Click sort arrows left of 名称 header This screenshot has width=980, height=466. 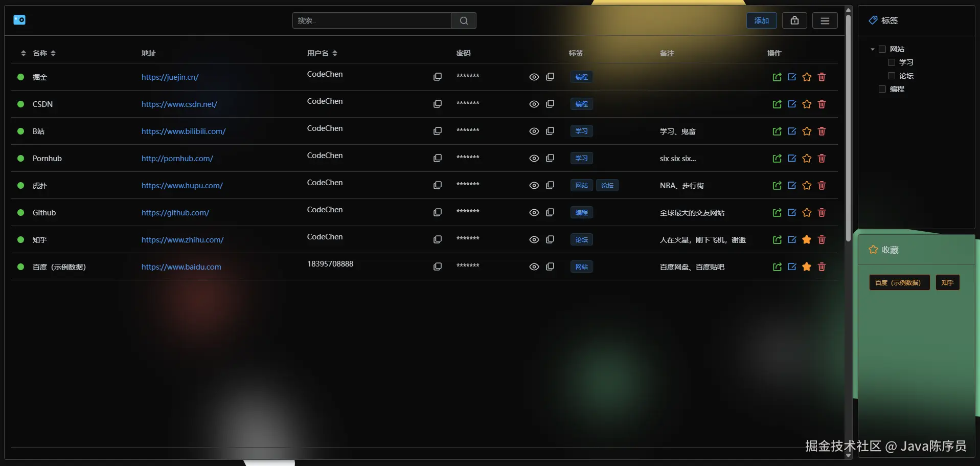24,53
